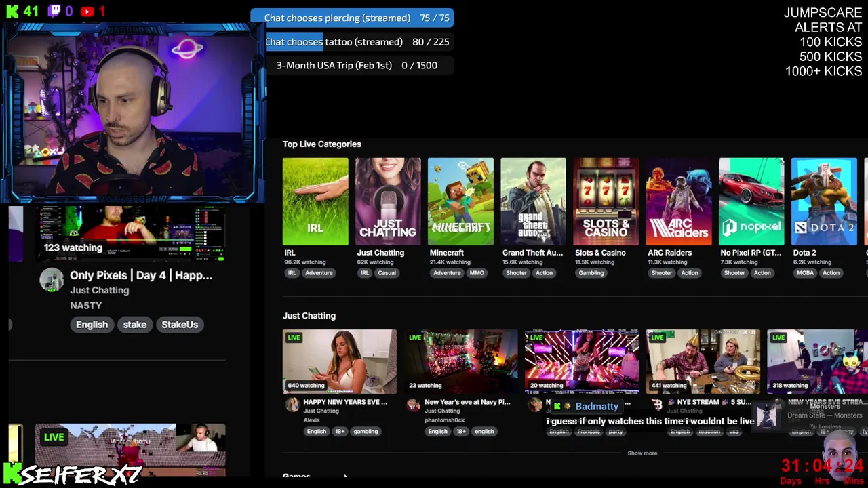This screenshot has height=488, width=868.
Task: Select the Shooter tag under Grand Theft Auto
Action: pyautogui.click(x=516, y=273)
